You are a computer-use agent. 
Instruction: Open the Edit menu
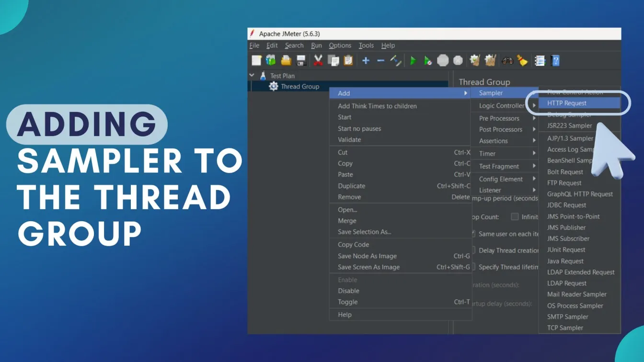click(x=272, y=45)
